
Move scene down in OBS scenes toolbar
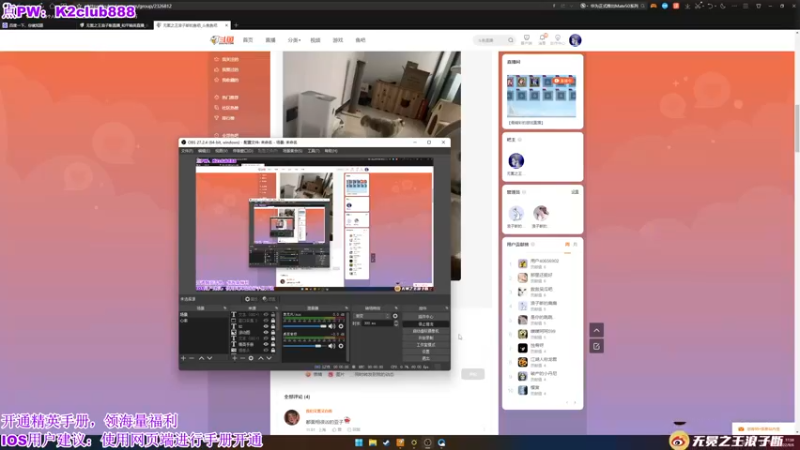[210, 358]
